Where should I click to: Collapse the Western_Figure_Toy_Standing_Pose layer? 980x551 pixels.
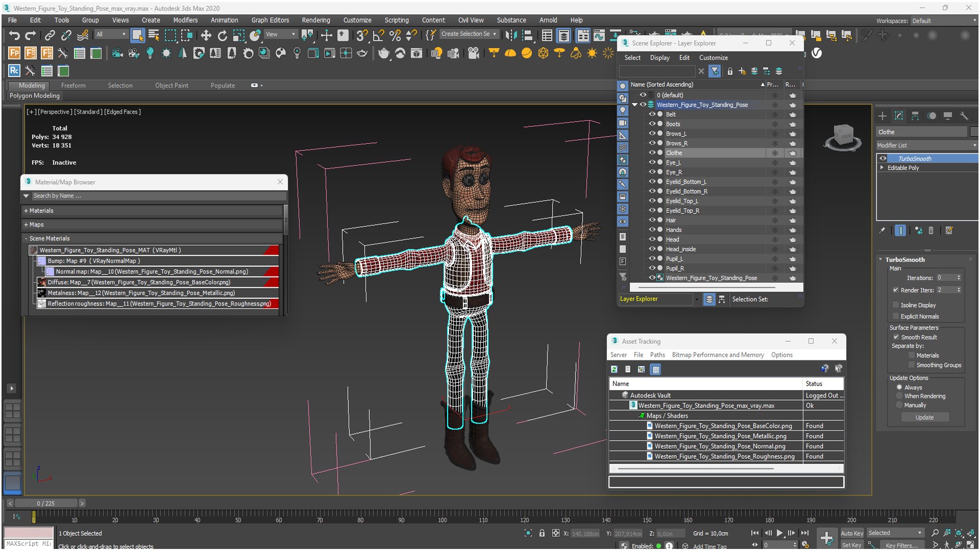634,105
